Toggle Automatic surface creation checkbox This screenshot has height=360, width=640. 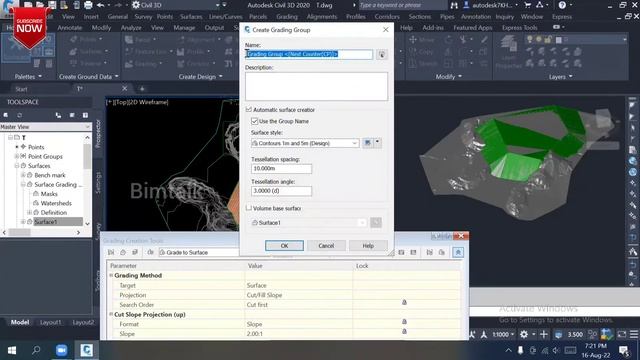(x=249, y=110)
